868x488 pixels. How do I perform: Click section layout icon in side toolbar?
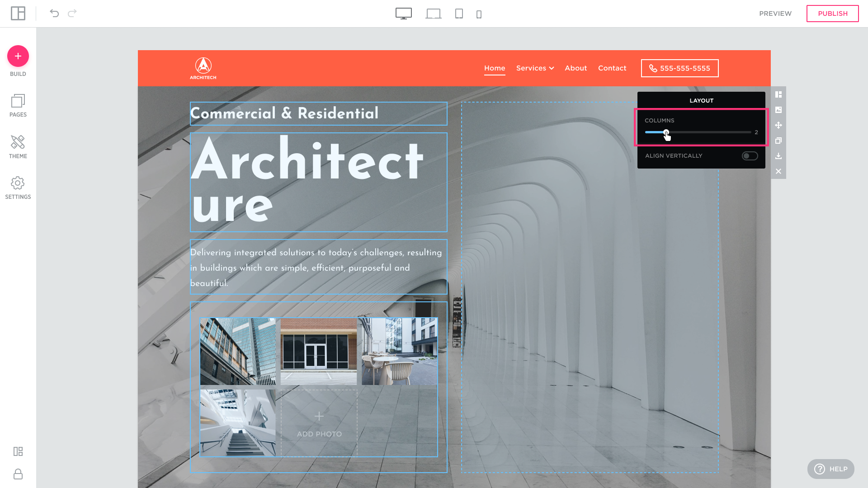tap(778, 94)
